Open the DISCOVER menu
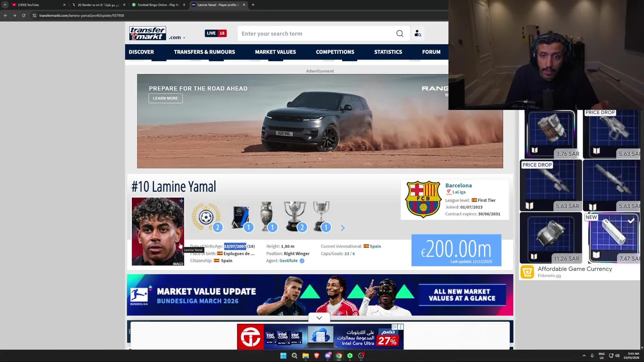 (x=141, y=52)
